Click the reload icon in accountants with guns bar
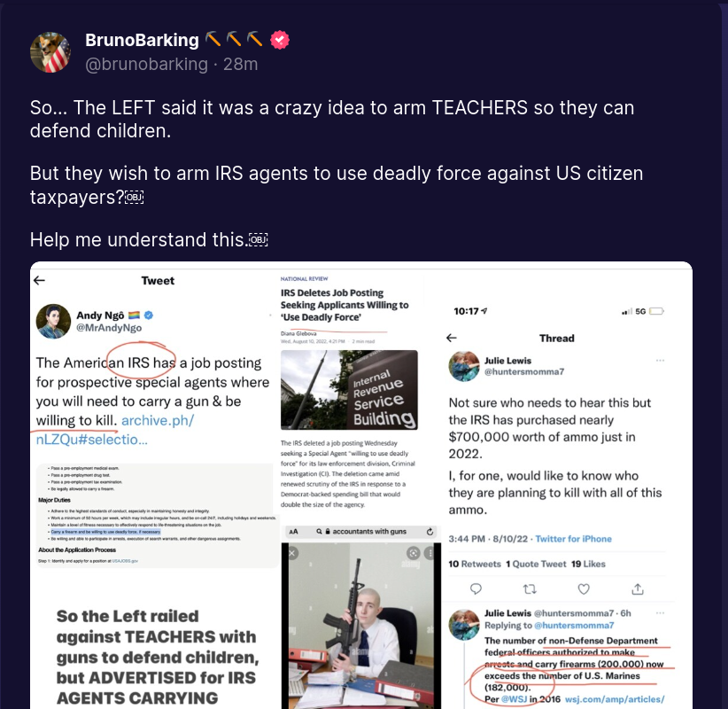728x709 pixels. (430, 532)
